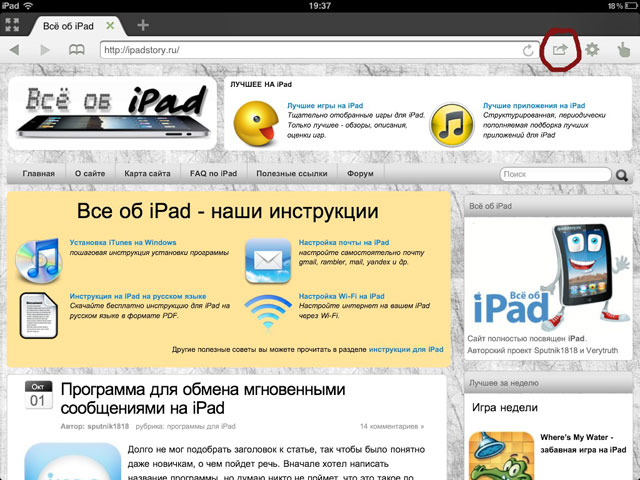Viewport: 640px width, 480px height.
Task: Toggle the fullscreen arrows icon
Action: (x=12, y=25)
